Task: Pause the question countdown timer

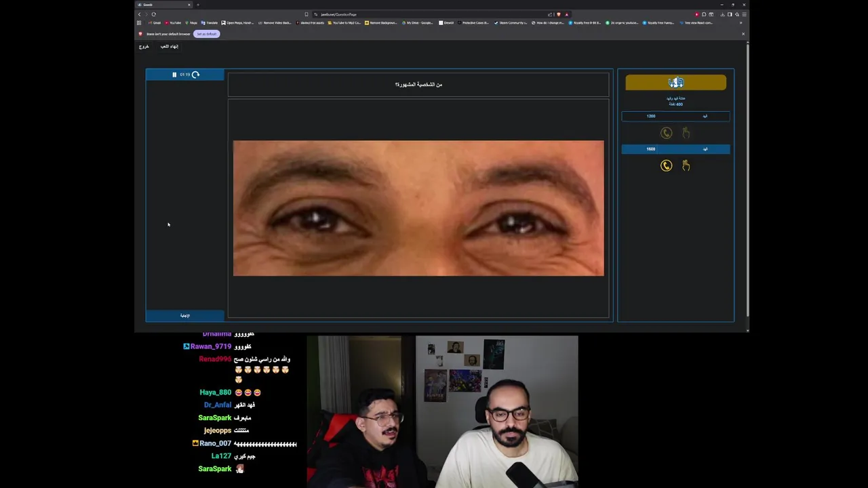Action: [174, 75]
